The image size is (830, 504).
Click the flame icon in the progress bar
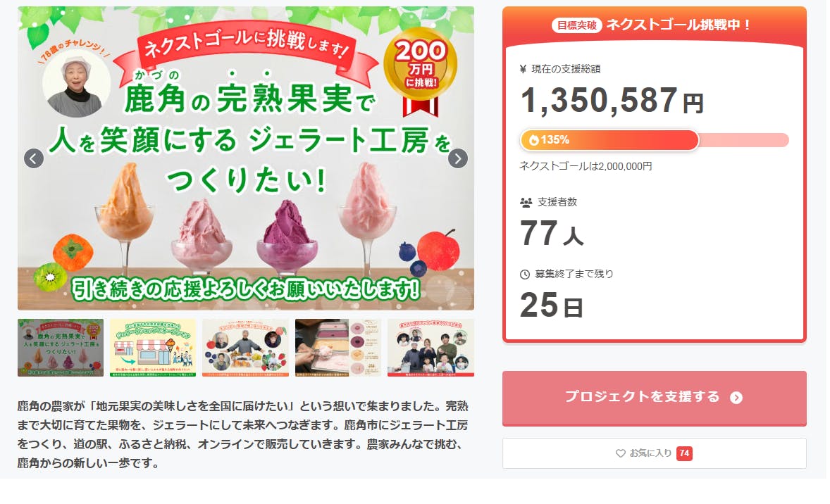coord(533,140)
